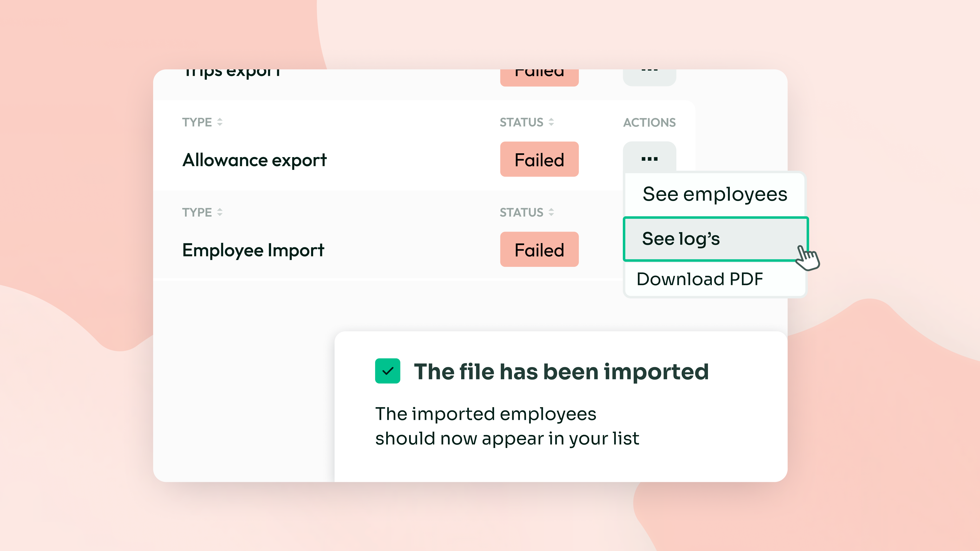Click the Trips export row label

[x=232, y=73]
